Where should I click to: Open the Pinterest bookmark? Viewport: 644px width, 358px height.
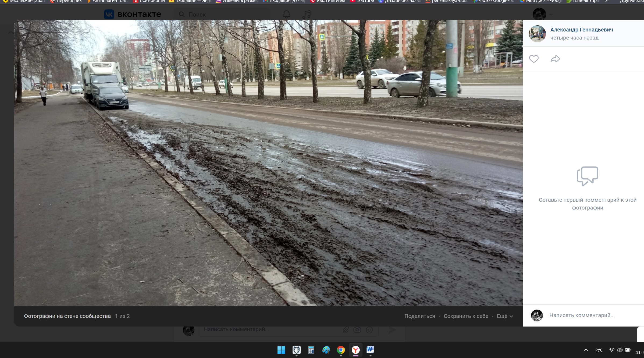[329, 1]
